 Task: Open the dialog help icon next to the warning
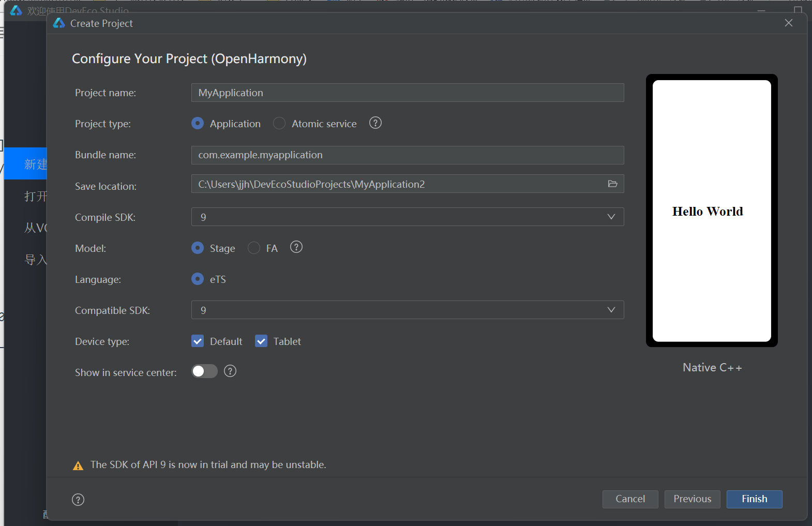tap(78, 500)
